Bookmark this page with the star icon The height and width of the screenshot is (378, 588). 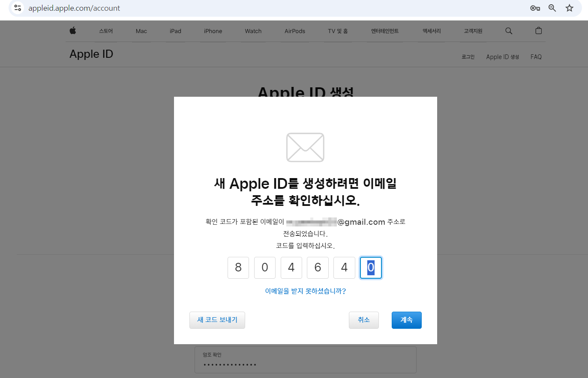coord(570,8)
